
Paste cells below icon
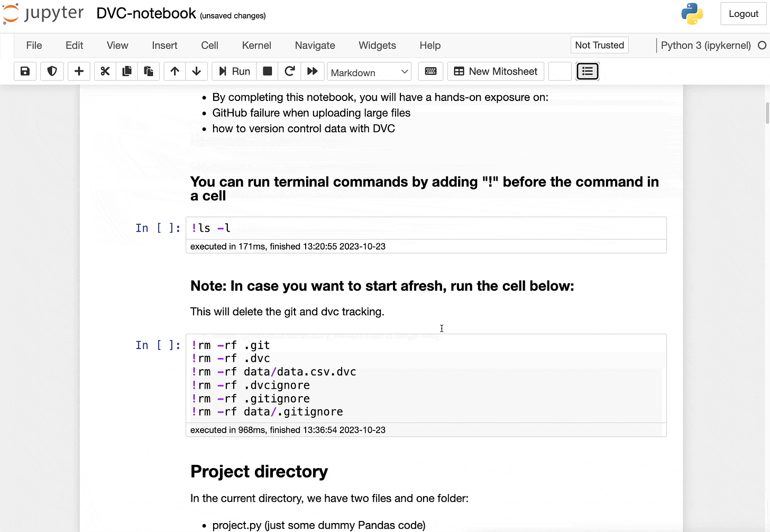[x=149, y=71]
